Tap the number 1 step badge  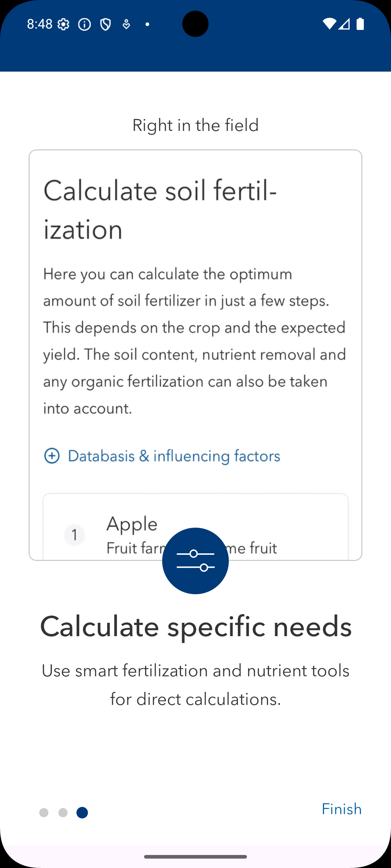[x=75, y=535]
